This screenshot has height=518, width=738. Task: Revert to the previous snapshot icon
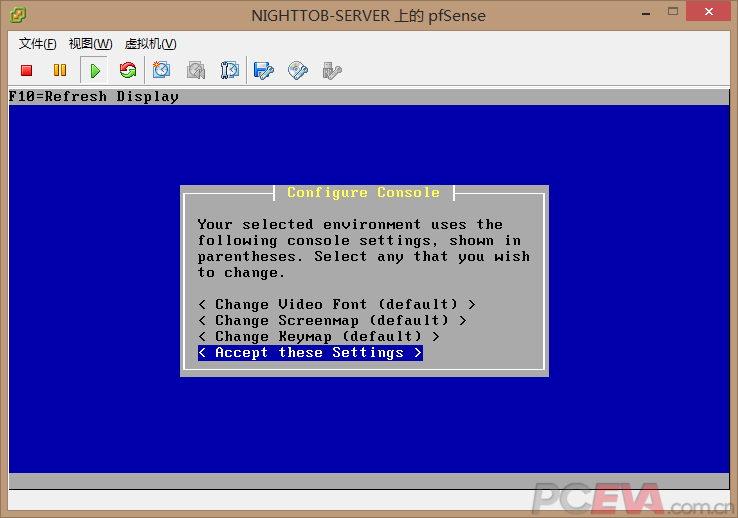click(x=196, y=70)
